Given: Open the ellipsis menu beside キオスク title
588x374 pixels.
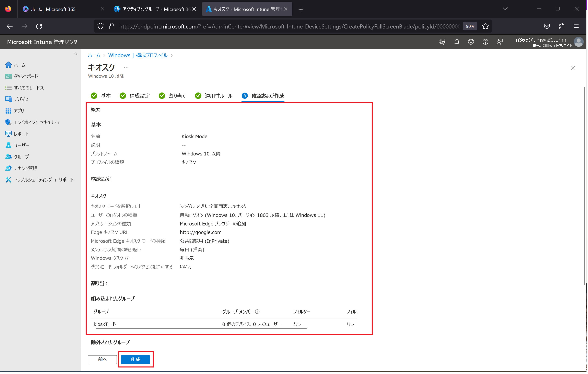Looking at the screenshot, I should tap(127, 68).
